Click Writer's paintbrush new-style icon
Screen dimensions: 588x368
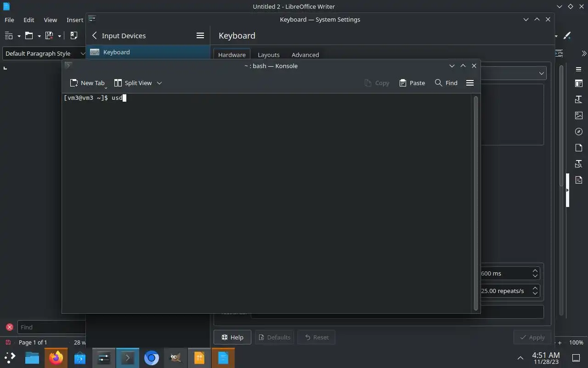tap(567, 35)
